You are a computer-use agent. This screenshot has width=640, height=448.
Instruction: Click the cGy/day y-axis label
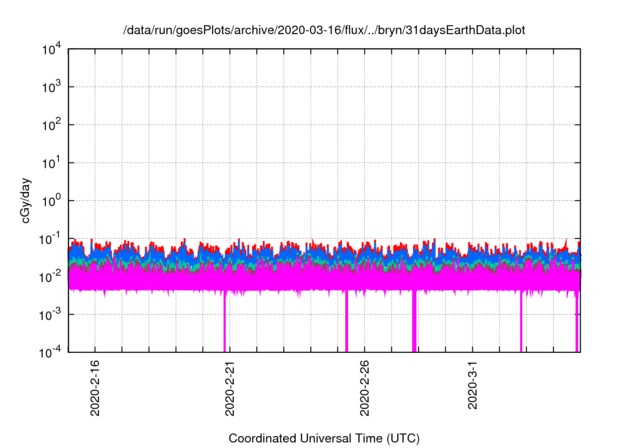click(25, 200)
